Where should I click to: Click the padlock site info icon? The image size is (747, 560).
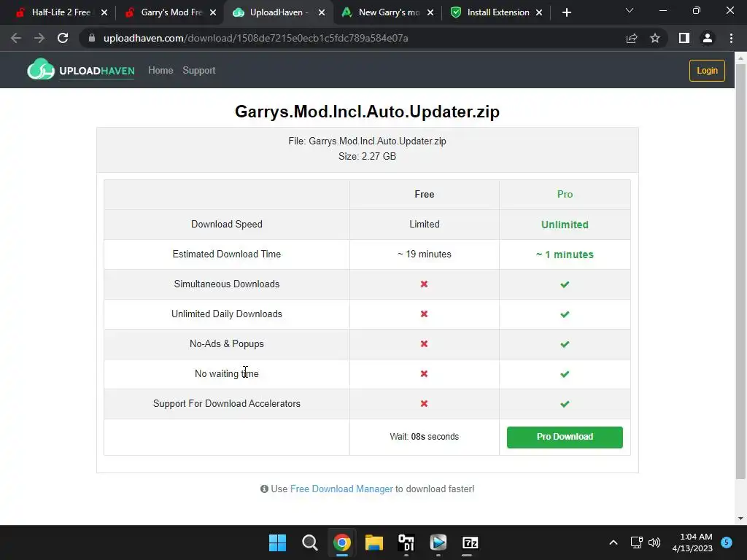[x=92, y=38]
